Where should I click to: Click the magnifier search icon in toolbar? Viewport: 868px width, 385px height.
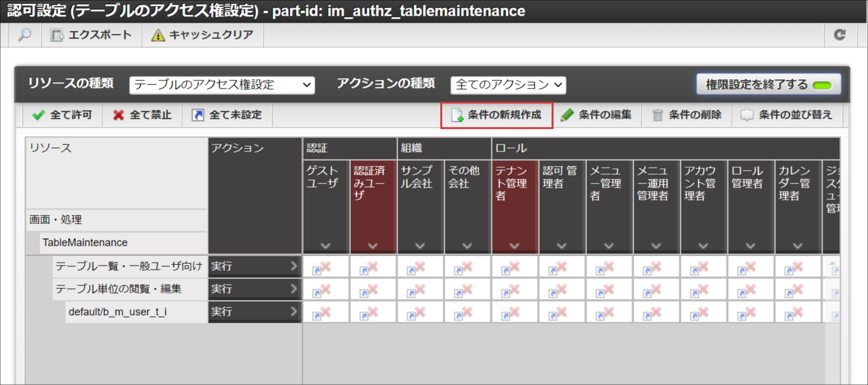tap(24, 35)
